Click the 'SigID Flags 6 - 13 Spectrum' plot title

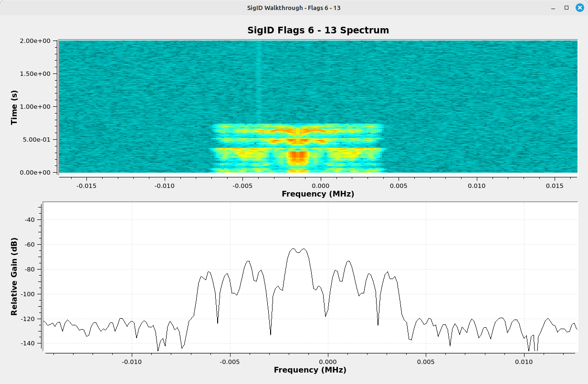(318, 30)
